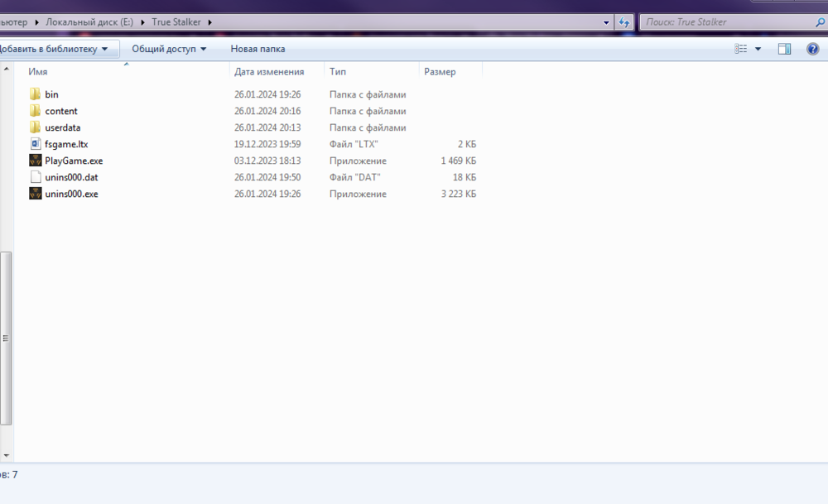Select the unins000.exe file name
Viewport: 828px width, 504px height.
click(x=71, y=194)
